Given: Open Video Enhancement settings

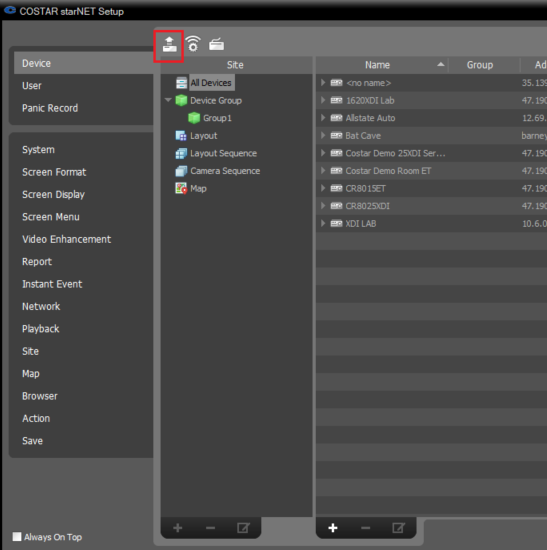Looking at the screenshot, I should click(66, 239).
